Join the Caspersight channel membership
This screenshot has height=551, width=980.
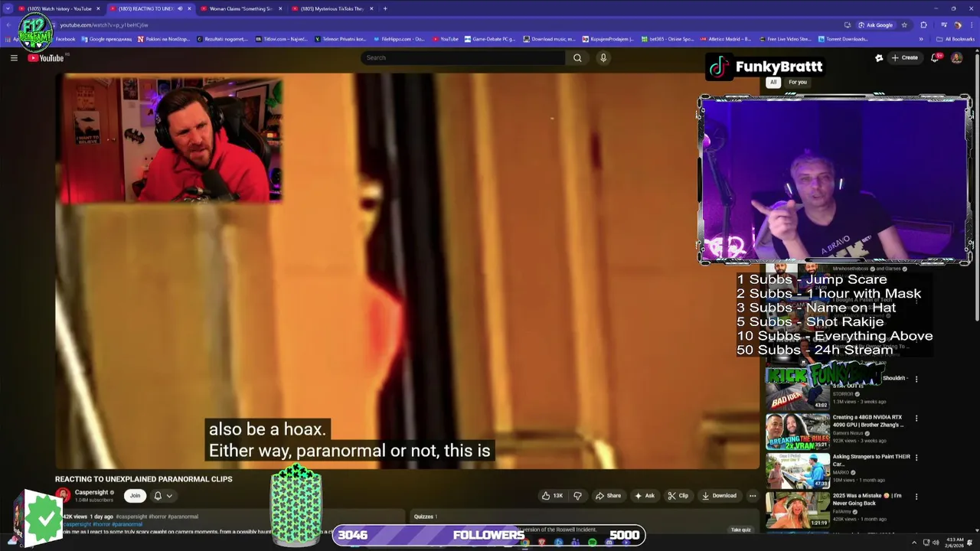(x=135, y=496)
